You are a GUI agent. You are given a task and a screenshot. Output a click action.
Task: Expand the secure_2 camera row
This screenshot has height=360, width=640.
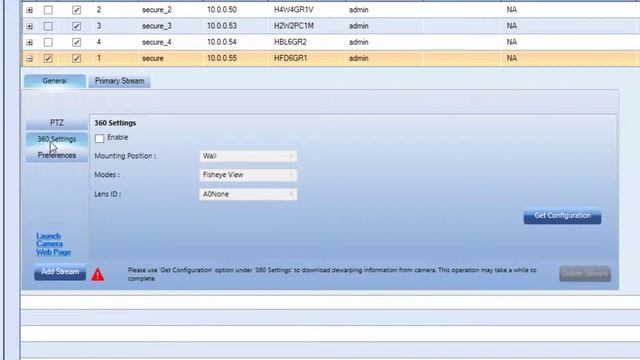[x=29, y=10]
